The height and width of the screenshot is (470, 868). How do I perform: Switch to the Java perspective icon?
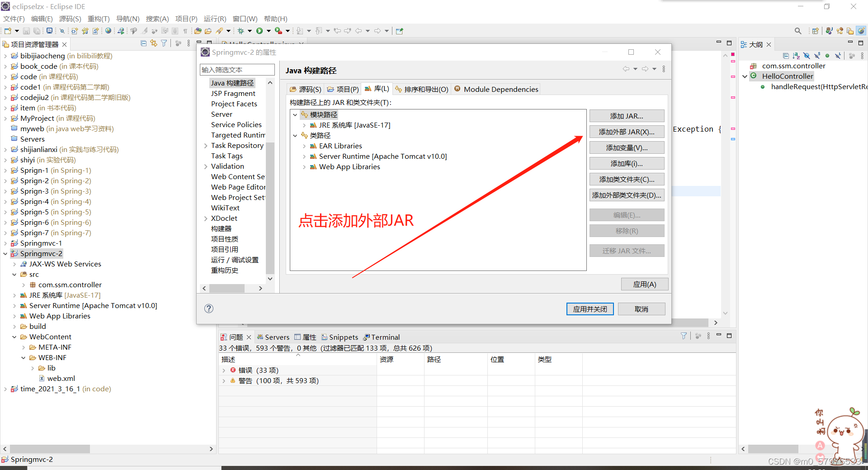tap(829, 31)
